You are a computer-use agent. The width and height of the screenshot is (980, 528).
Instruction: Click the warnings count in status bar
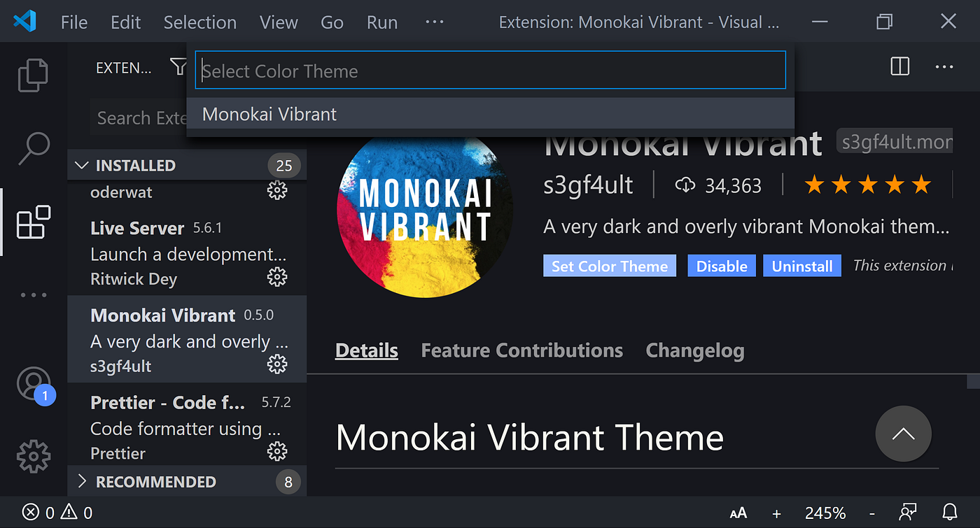[x=76, y=513]
